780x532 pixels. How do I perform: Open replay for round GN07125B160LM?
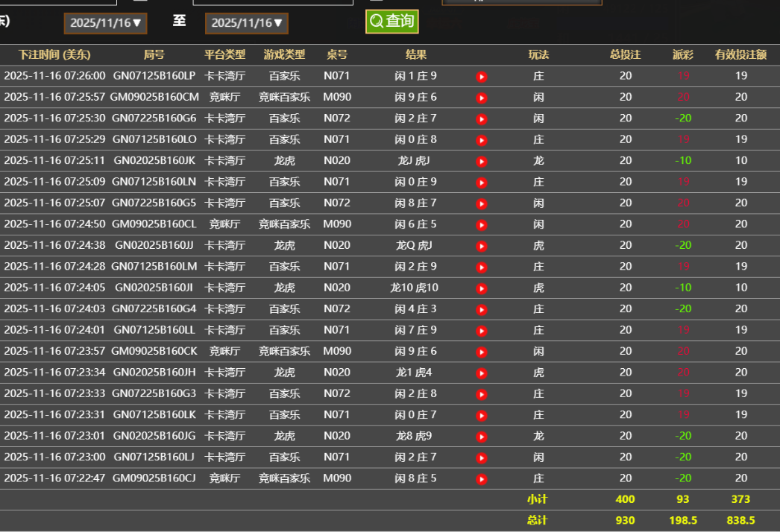481,267
